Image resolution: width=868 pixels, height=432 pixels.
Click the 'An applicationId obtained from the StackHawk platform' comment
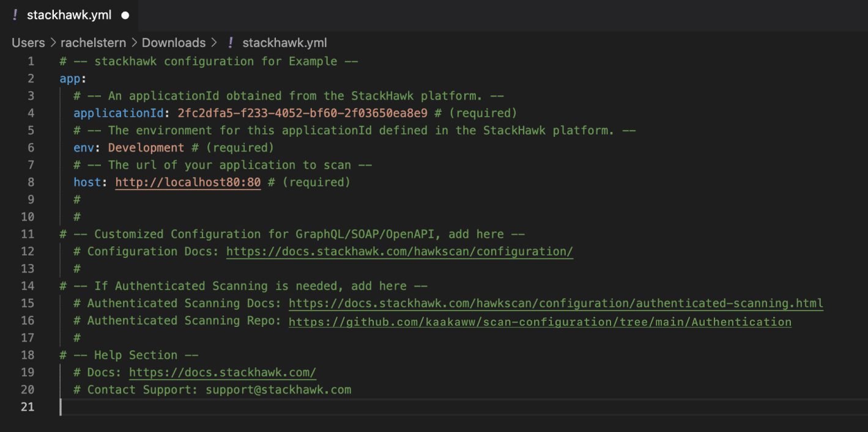289,96
